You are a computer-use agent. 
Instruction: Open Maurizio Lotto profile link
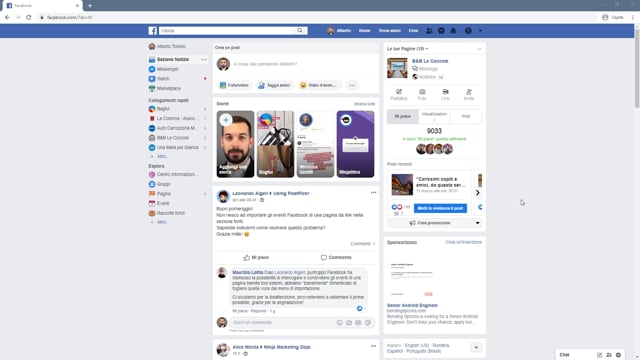click(x=247, y=272)
